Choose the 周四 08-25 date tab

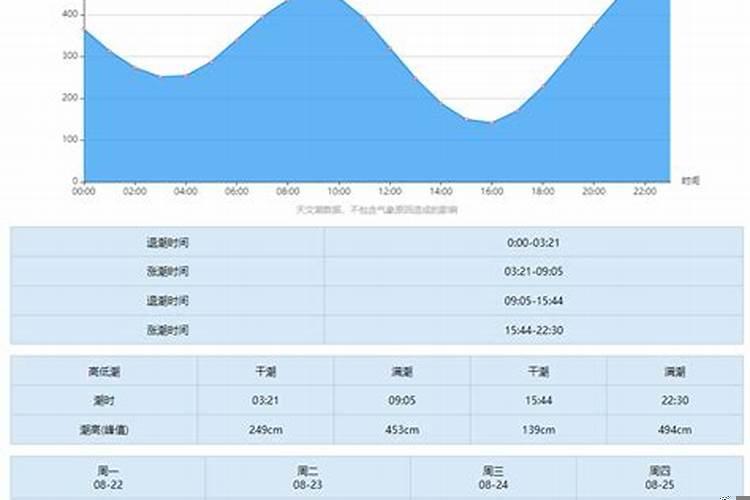click(658, 477)
